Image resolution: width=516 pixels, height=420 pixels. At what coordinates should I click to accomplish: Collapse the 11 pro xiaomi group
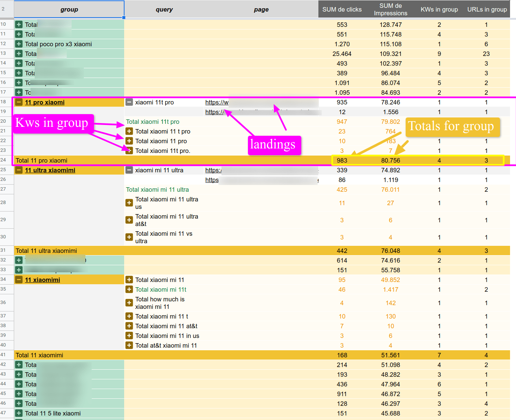19,102
